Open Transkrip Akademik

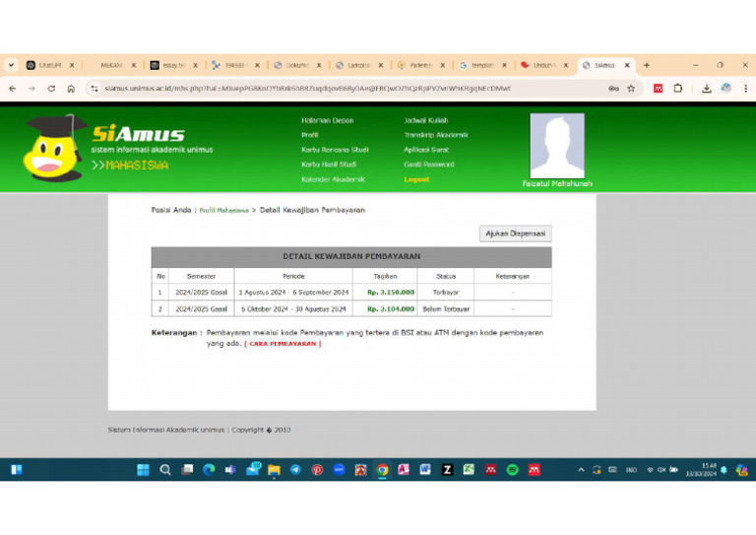coord(436,135)
